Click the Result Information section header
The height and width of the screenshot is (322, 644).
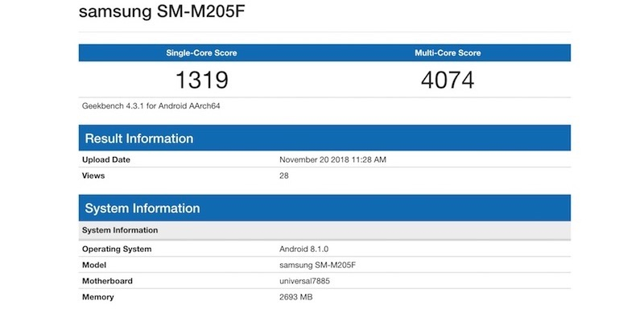324,138
